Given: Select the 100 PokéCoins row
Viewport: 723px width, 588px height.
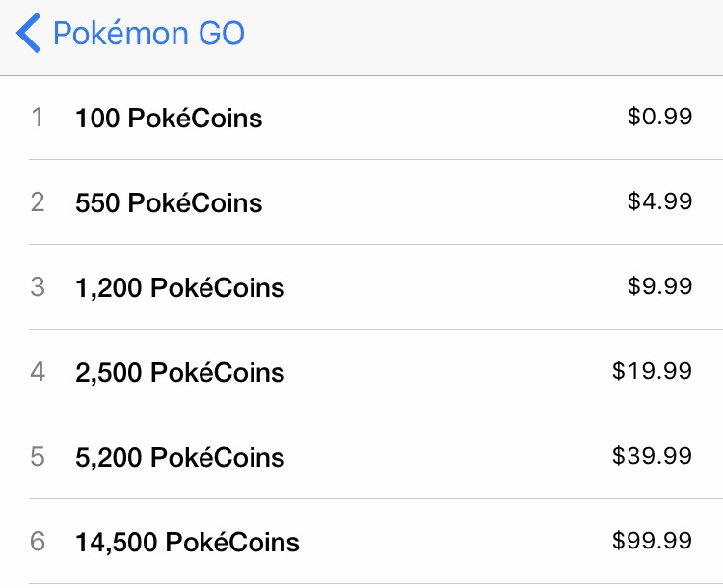Looking at the screenshot, I should tap(361, 118).
